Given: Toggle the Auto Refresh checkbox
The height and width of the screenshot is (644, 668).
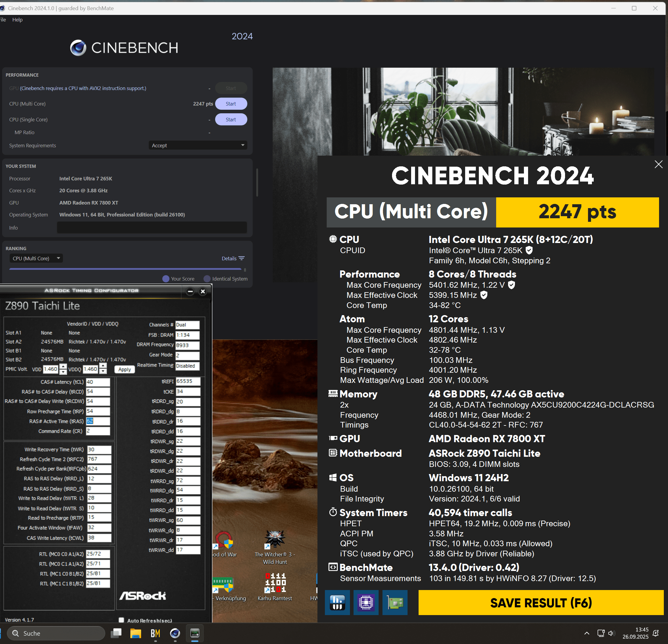Looking at the screenshot, I should [121, 620].
